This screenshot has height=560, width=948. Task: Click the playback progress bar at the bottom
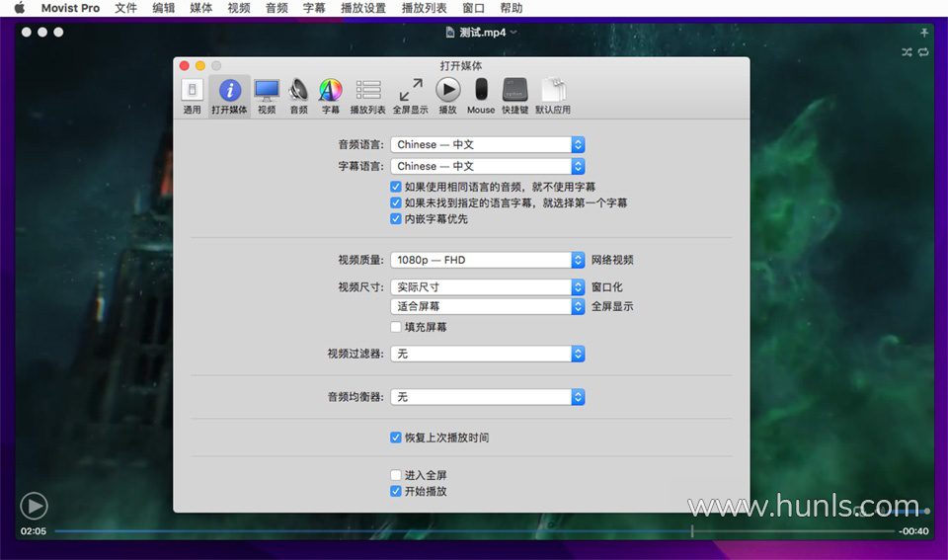coord(395,531)
